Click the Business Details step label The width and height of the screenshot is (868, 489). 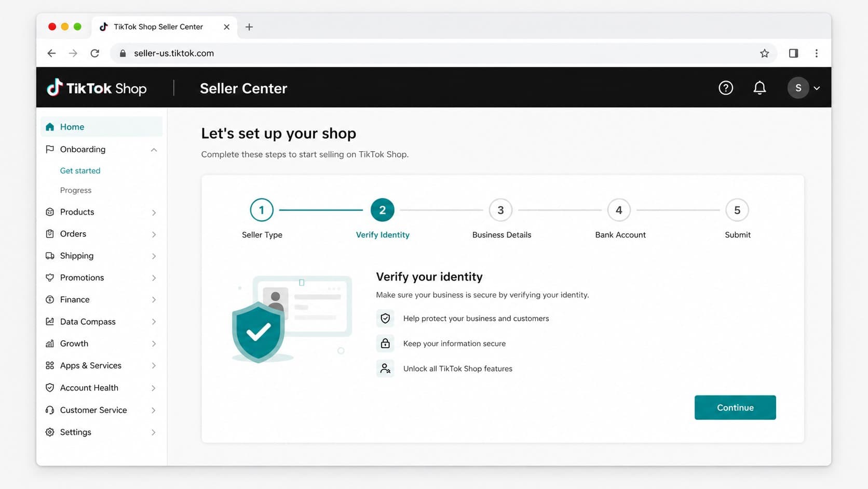[501, 235]
